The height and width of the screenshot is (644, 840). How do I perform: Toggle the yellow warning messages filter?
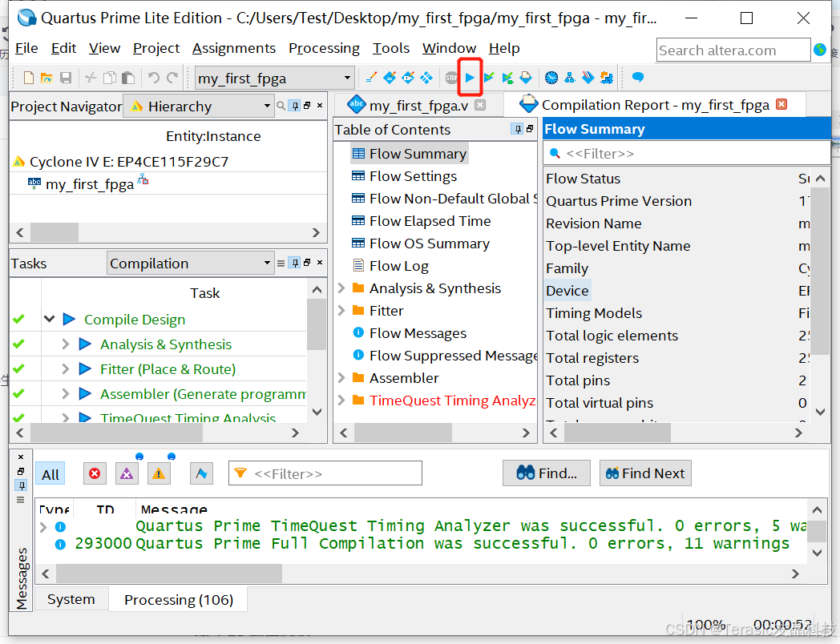(x=159, y=473)
